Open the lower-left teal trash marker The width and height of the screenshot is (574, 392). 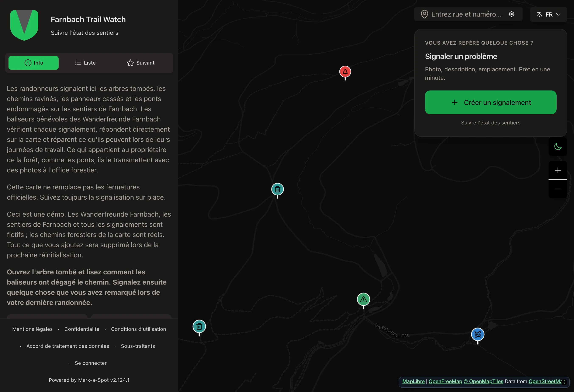tap(199, 327)
